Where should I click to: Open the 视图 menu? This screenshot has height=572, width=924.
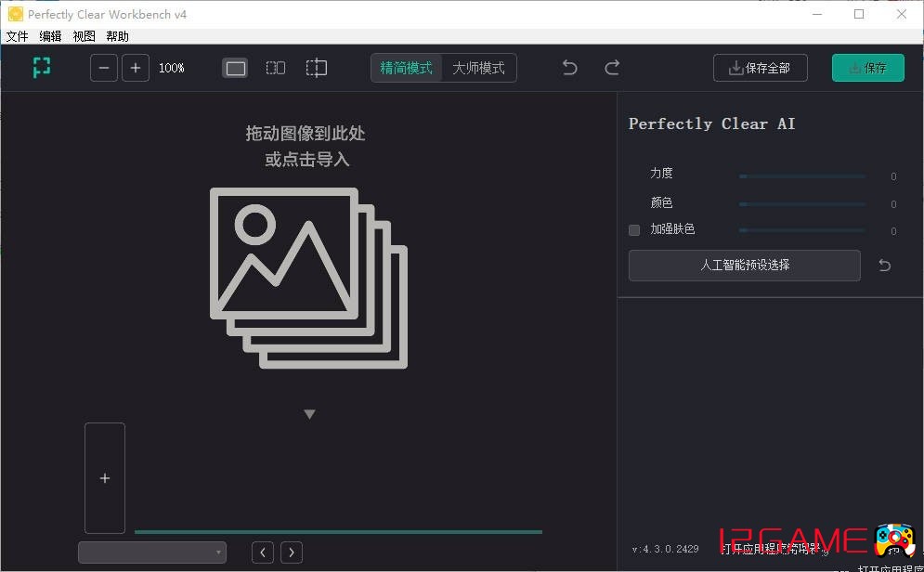coord(85,36)
